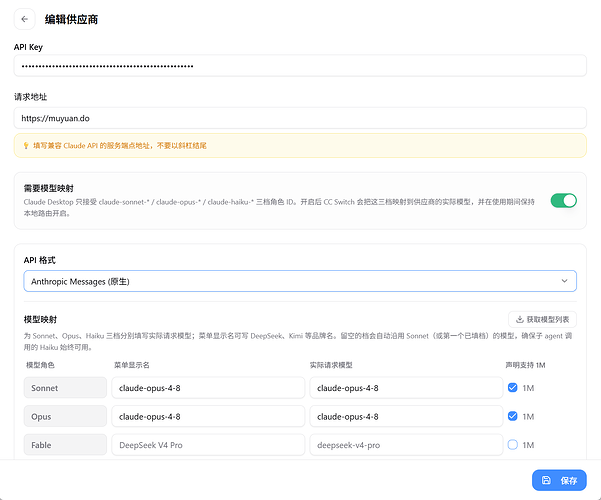Edit Opus 菜单显示名 field
Viewport: 601px width, 500px height.
click(x=208, y=416)
